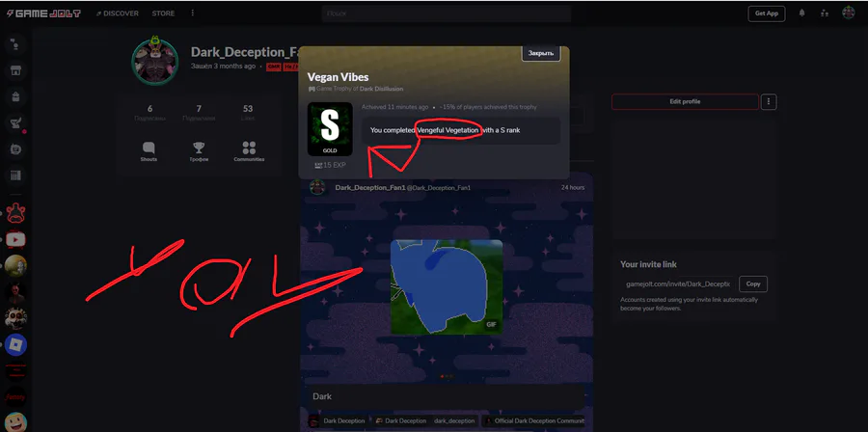Click the Dark_Deception_Fan1 post author name
The image size is (868, 432).
pyautogui.click(x=370, y=187)
